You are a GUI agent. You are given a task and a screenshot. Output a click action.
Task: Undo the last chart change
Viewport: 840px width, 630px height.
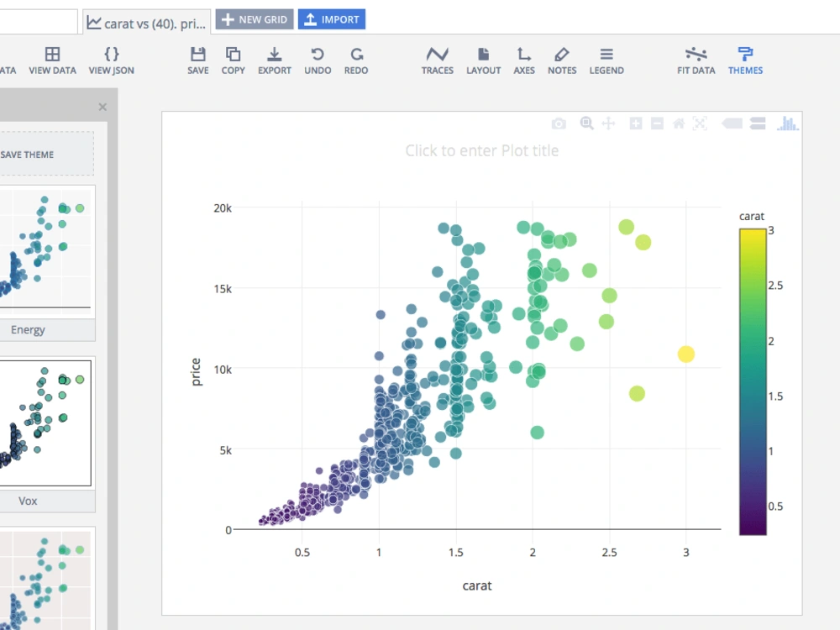click(317, 59)
